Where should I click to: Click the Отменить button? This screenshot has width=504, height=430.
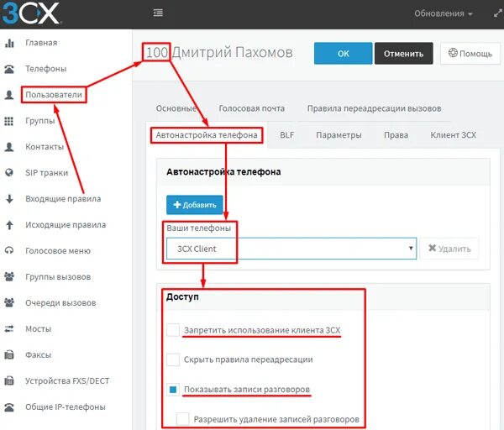point(403,54)
